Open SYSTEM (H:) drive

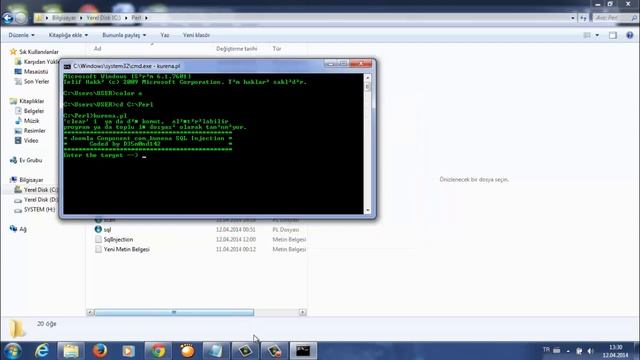39,209
